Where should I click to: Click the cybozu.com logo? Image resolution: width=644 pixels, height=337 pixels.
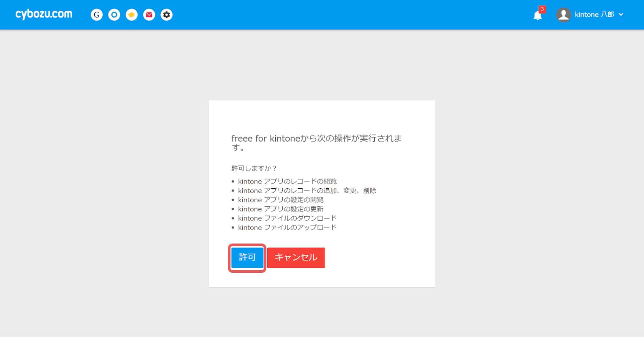coord(44,15)
